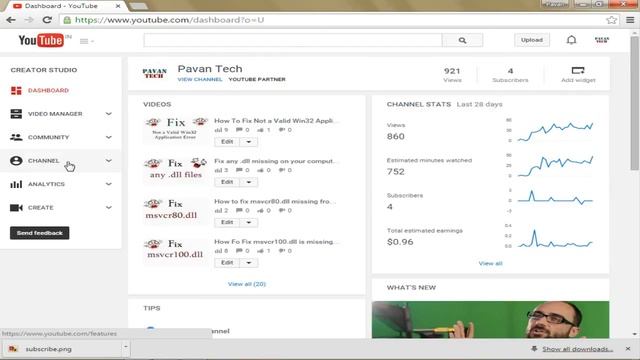
Task: Click the Win32 Application Error video thumbnail
Action: coord(176,130)
